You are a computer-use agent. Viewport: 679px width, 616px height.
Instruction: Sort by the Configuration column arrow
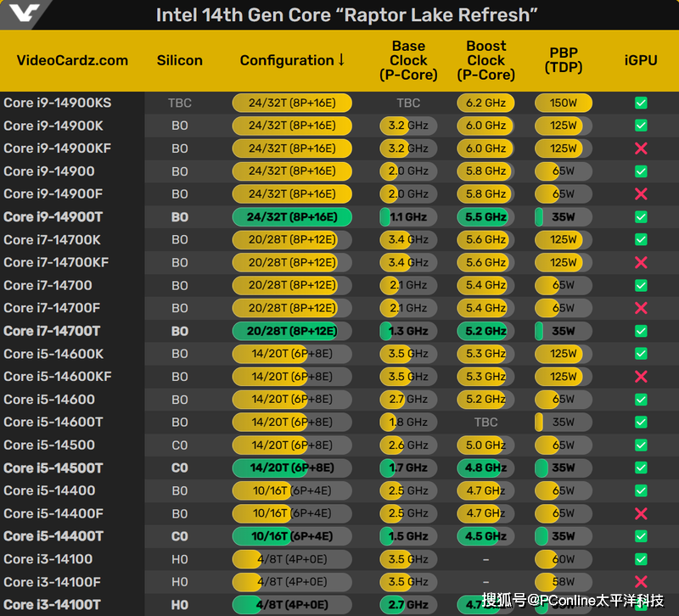pyautogui.click(x=341, y=60)
